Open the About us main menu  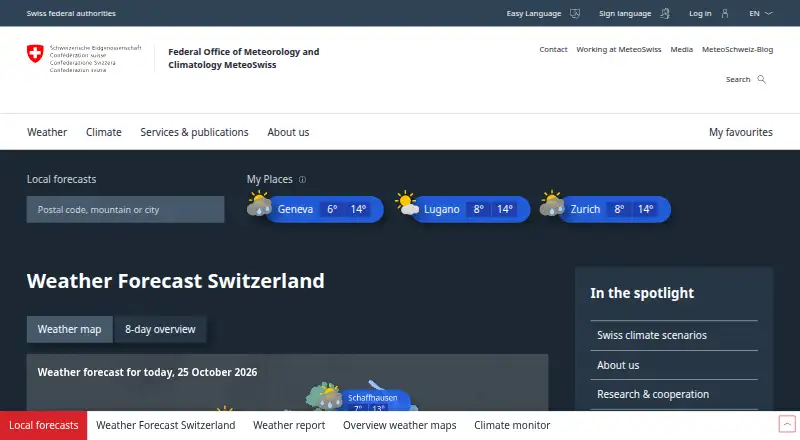[x=288, y=132]
